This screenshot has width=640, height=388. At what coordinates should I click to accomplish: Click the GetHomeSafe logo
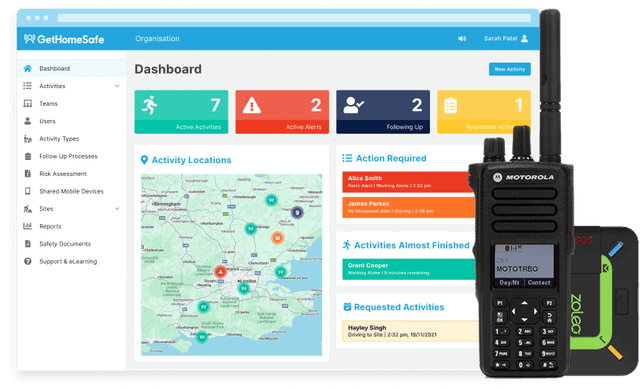coord(64,39)
